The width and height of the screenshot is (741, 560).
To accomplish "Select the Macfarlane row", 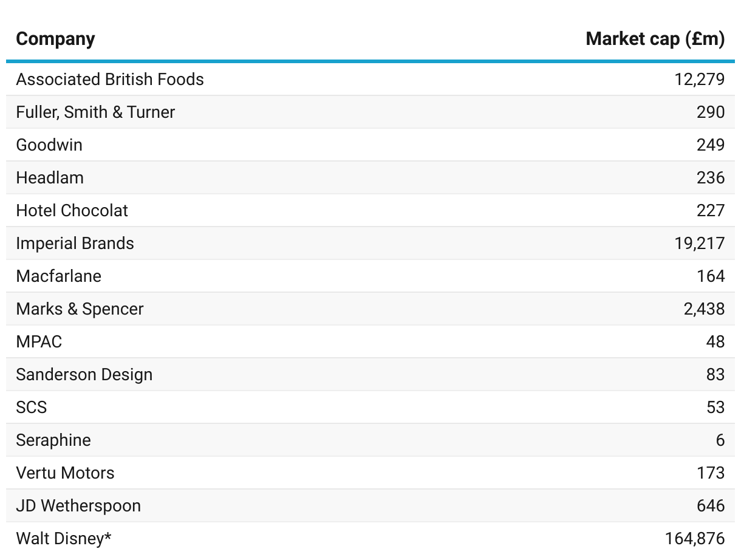I will [370, 276].
